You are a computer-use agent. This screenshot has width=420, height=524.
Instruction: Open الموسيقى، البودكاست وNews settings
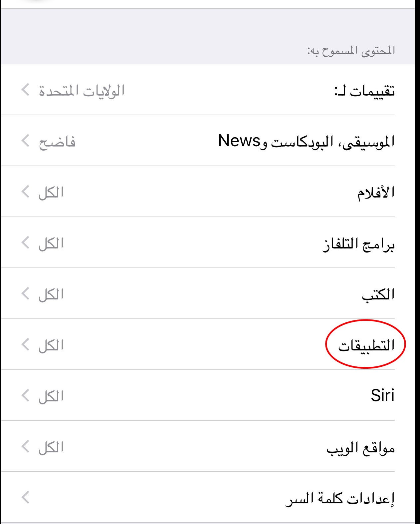pyautogui.click(x=306, y=141)
